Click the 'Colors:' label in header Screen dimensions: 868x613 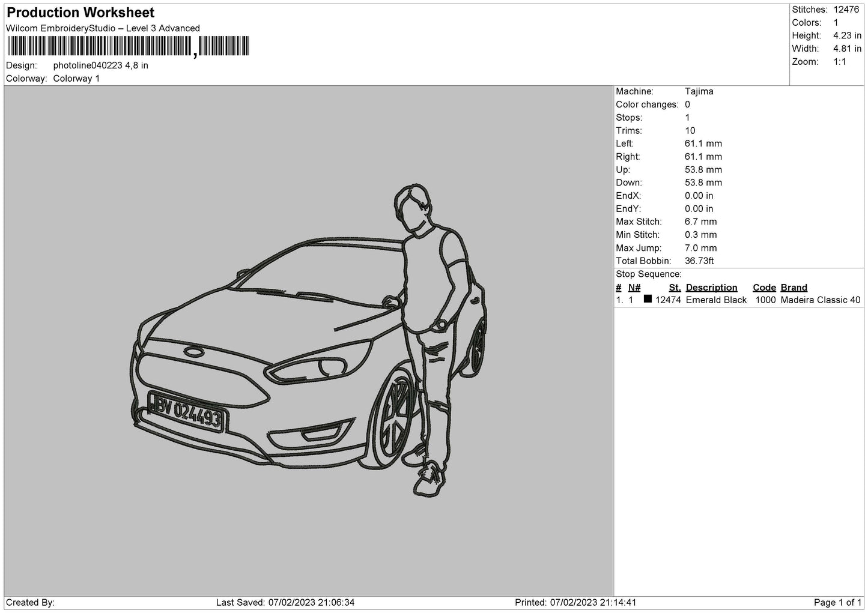(x=807, y=23)
